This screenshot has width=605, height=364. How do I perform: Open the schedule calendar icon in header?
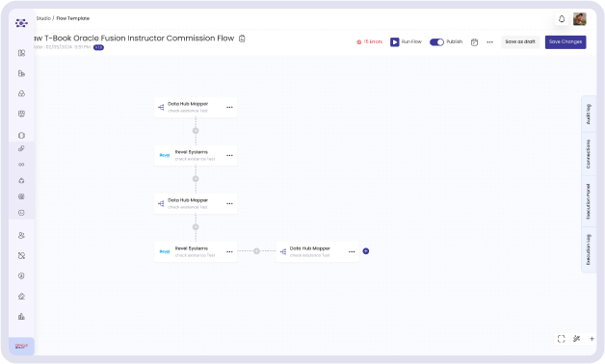[x=474, y=42]
